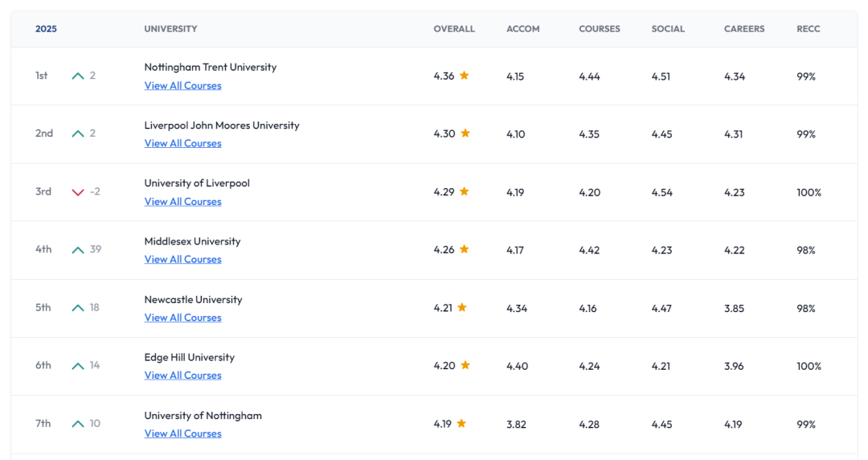Click the green up arrow in the 4th row

click(x=78, y=250)
